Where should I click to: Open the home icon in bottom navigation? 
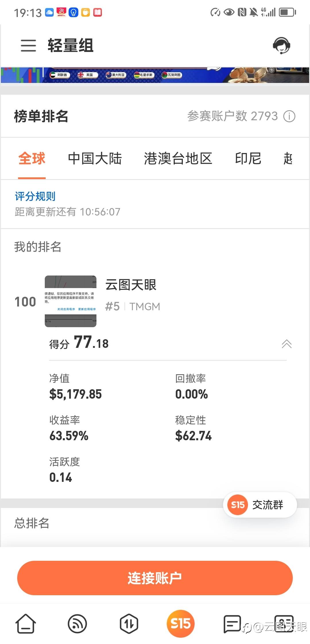26,624
